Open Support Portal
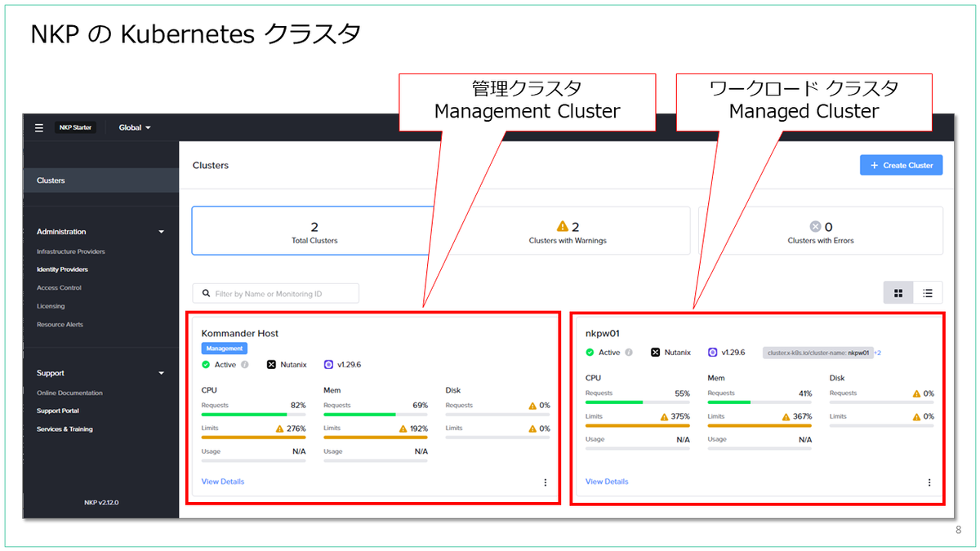Image resolution: width=980 pixels, height=551 pixels. point(58,411)
